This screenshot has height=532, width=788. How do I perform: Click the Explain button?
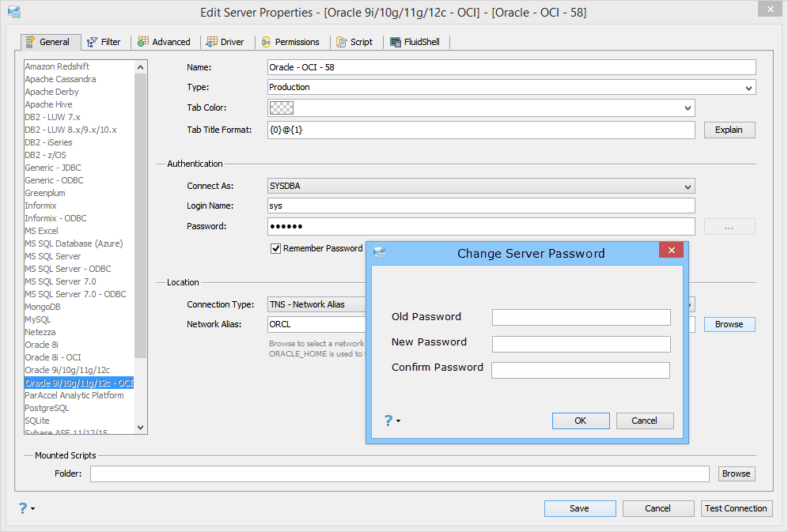pos(729,130)
